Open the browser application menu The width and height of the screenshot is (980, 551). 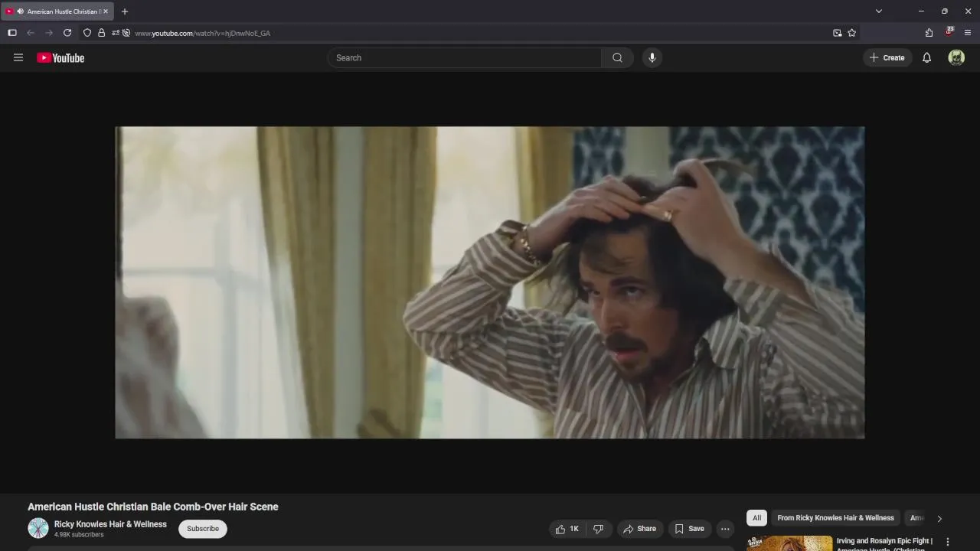pos(968,33)
